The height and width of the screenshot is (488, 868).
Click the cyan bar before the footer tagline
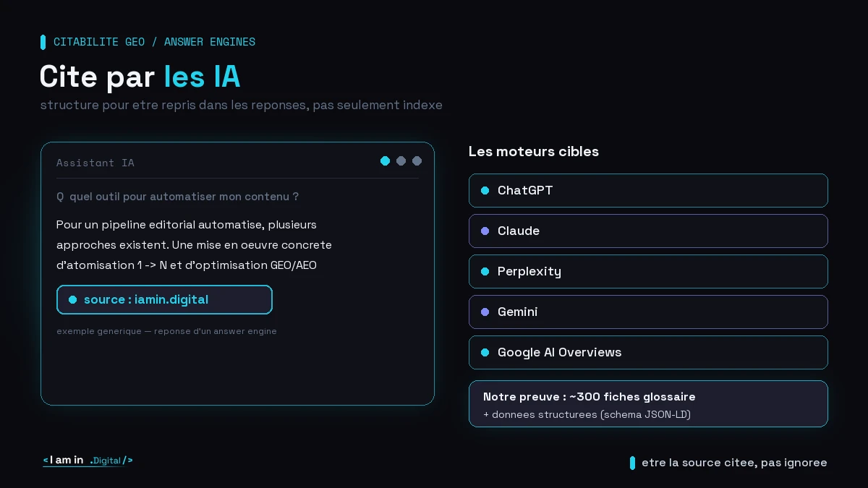(x=632, y=463)
